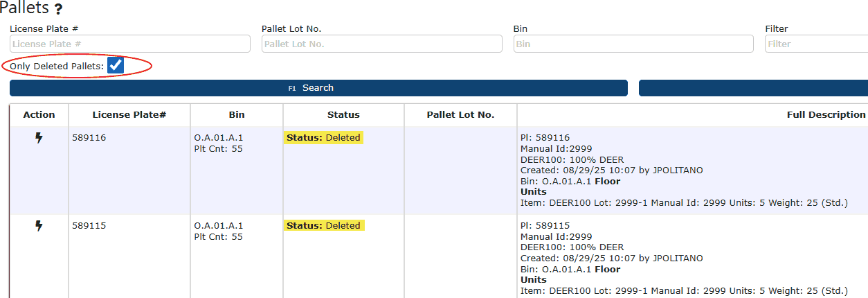The height and width of the screenshot is (298, 868).
Task: Click the help question mark beside Pallets
Action: coord(58,10)
